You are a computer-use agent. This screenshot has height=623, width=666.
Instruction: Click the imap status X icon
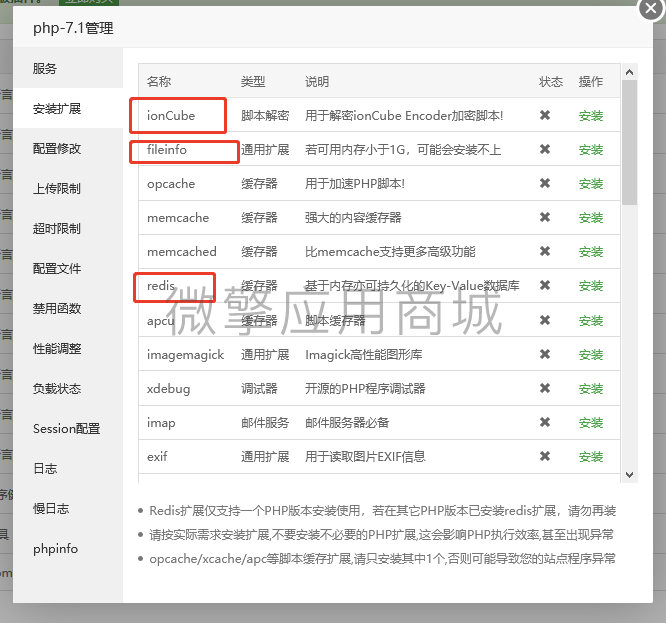[x=545, y=422]
